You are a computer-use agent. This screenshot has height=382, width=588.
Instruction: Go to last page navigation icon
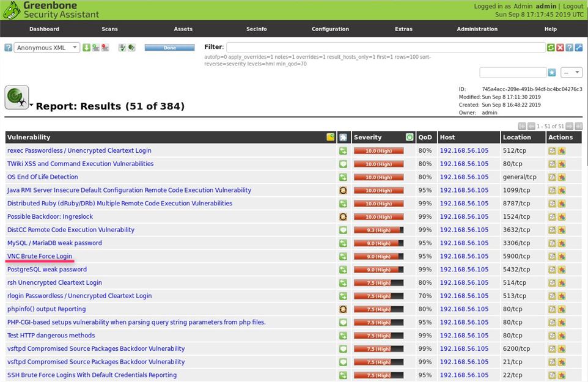click(x=579, y=127)
